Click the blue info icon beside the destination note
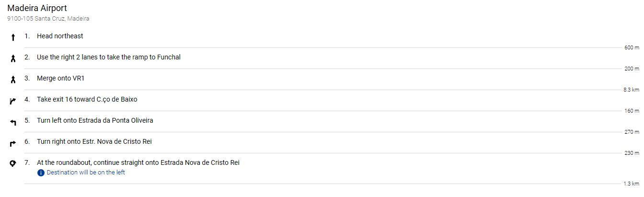This screenshot has height=197, width=644. pos(41,173)
